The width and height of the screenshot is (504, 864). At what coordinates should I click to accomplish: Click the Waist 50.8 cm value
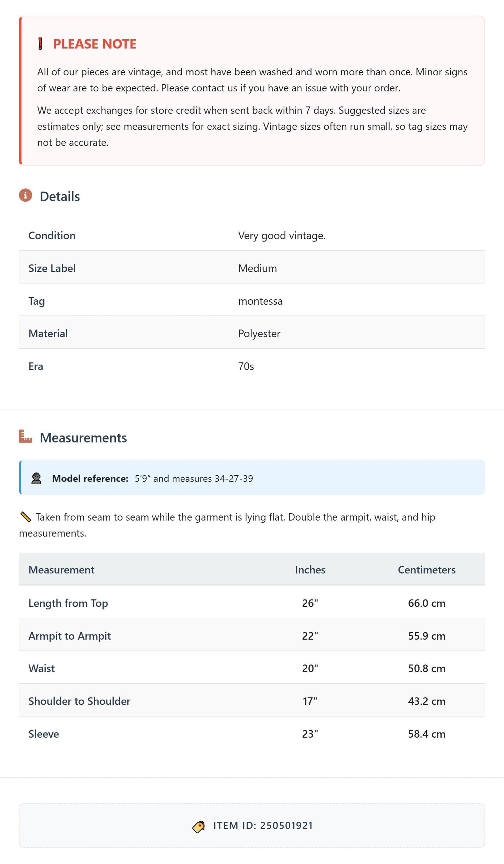427,668
